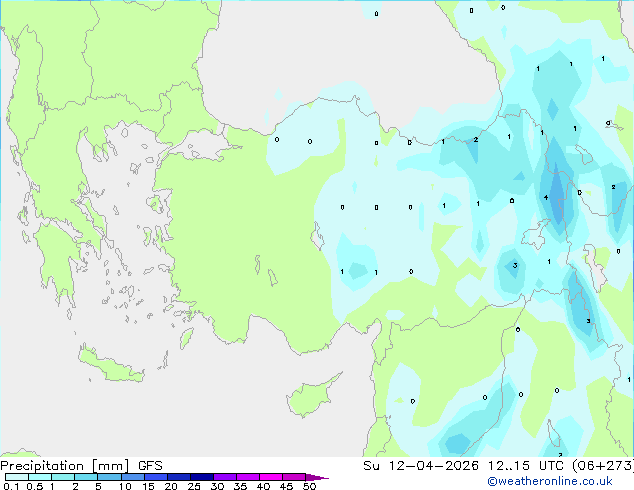Select the 15–20 mm blue legend swatch

click(x=156, y=477)
